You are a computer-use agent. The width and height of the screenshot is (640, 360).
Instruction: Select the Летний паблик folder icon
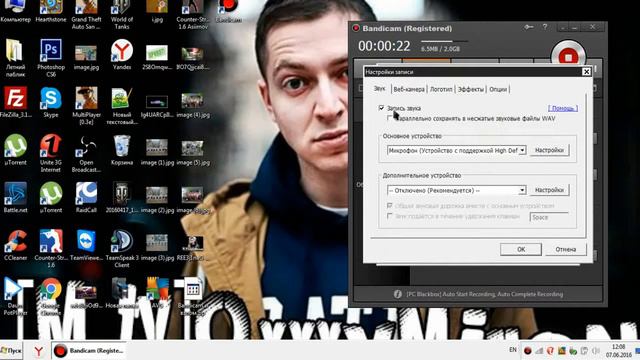(16, 58)
